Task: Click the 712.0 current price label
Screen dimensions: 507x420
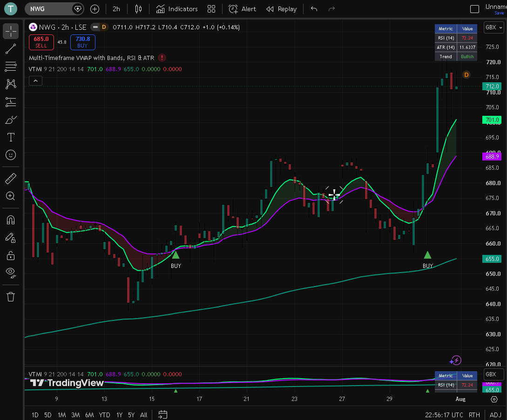Action: point(492,86)
